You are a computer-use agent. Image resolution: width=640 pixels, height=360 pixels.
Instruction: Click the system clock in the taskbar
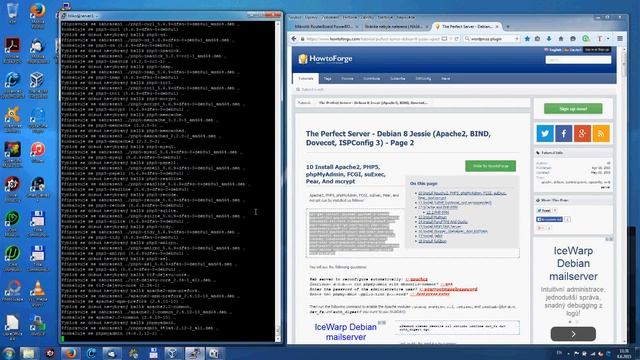click(x=624, y=353)
